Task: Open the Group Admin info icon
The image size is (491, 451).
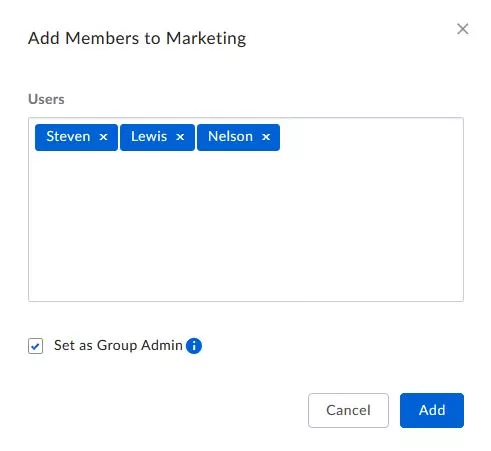Action: coord(194,346)
